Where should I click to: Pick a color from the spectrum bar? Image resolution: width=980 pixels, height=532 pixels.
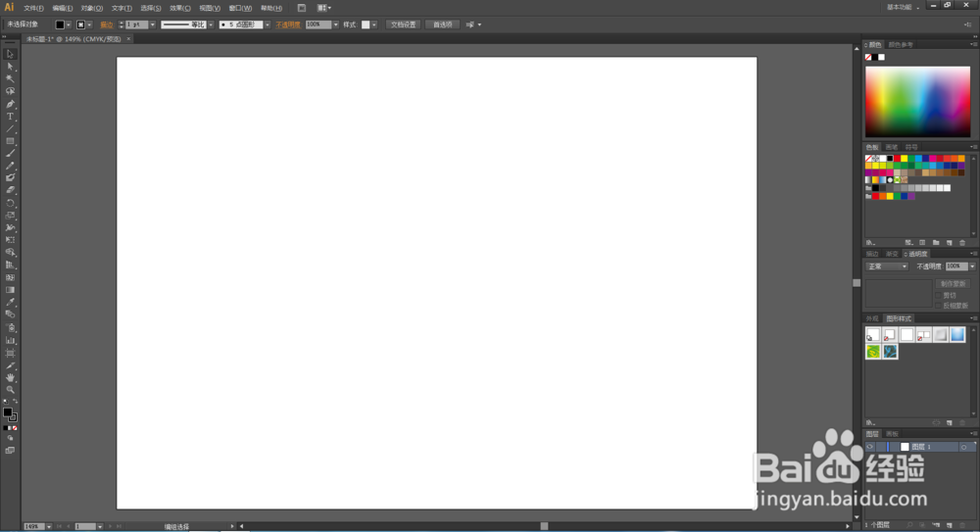click(917, 102)
